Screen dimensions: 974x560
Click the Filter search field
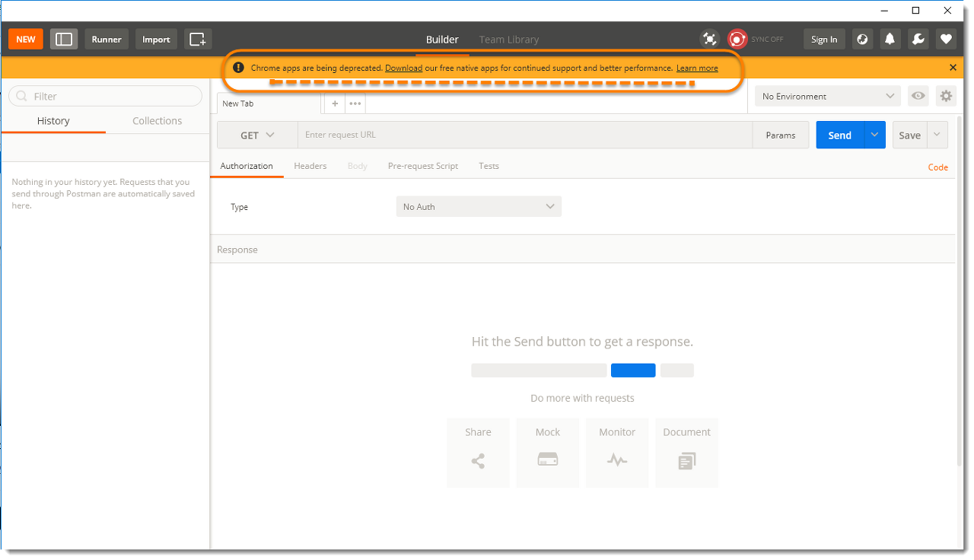(105, 96)
